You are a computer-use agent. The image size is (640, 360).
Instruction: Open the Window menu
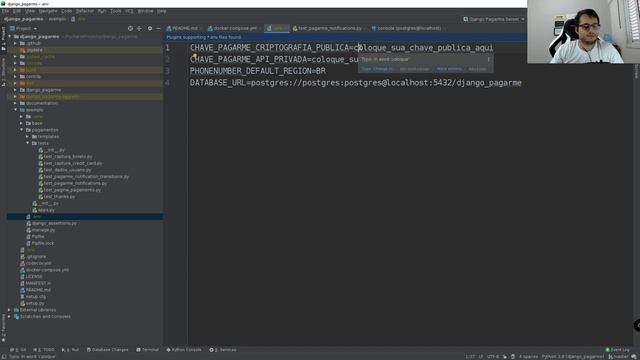(x=145, y=11)
